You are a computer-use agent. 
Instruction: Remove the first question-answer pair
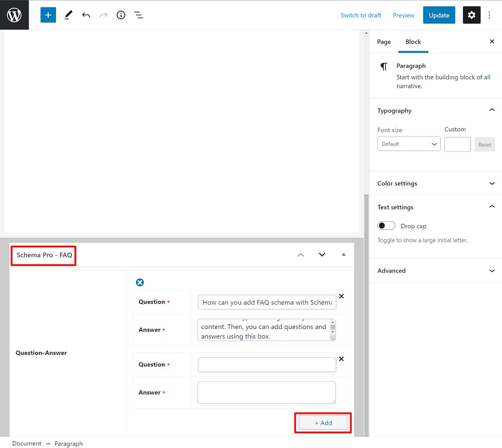point(341,296)
